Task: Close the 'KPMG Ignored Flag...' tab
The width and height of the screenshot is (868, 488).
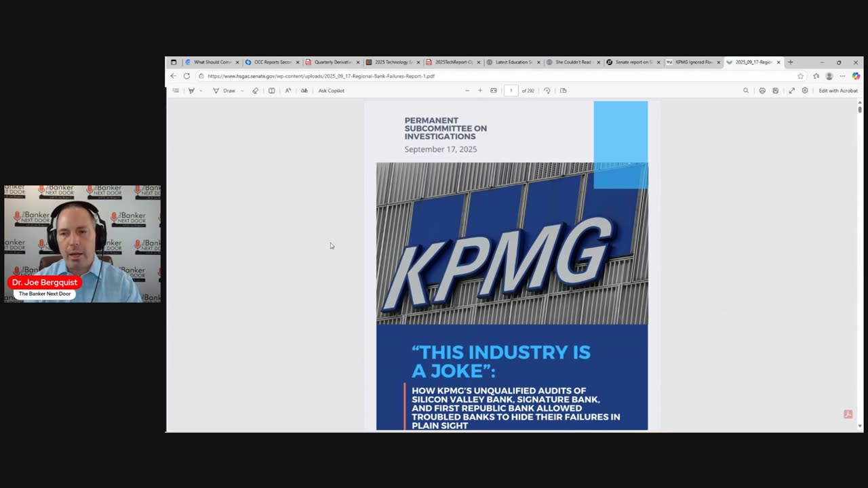Action: click(718, 62)
